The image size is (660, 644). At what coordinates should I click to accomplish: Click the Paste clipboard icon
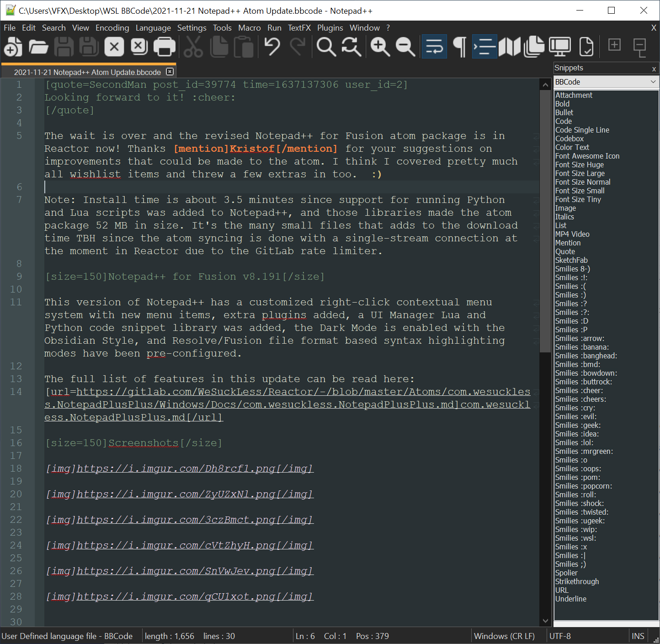click(x=244, y=47)
